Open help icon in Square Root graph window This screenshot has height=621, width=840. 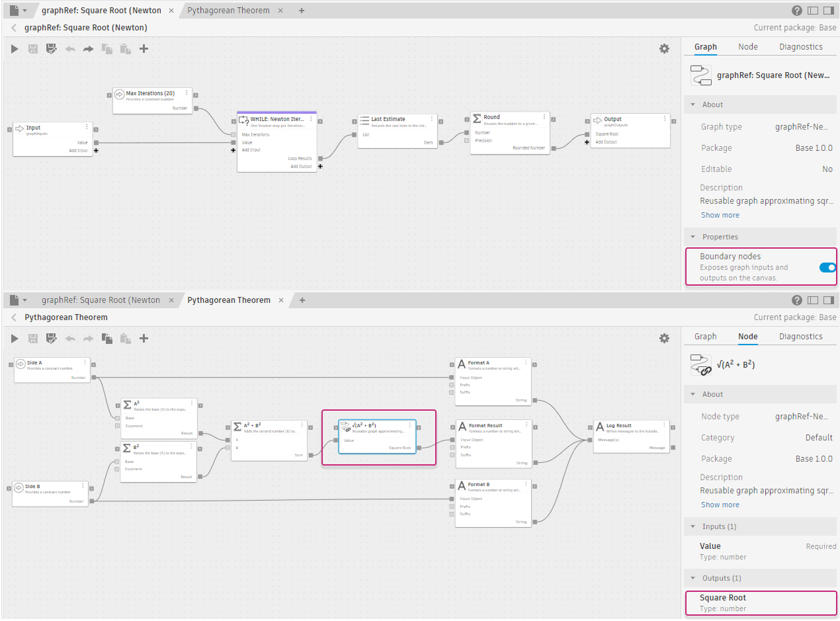[796, 11]
